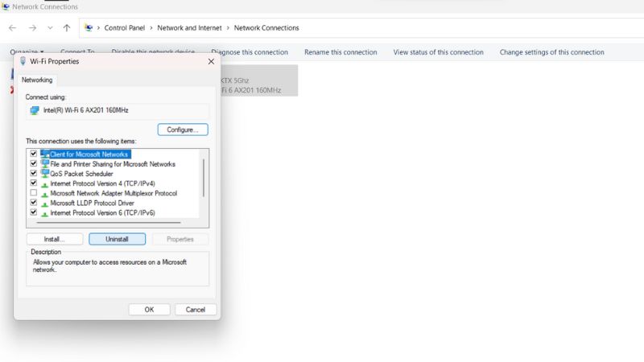The width and height of the screenshot is (644, 362).
Task: Click the items list vertical scrollbar
Action: [204, 177]
